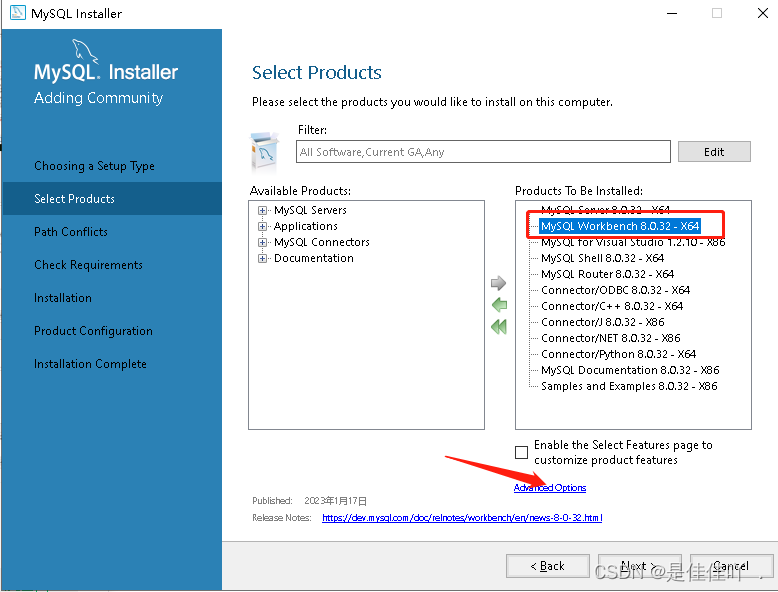Open the Advanced Options link
The width and height of the screenshot is (778, 592).
550,488
